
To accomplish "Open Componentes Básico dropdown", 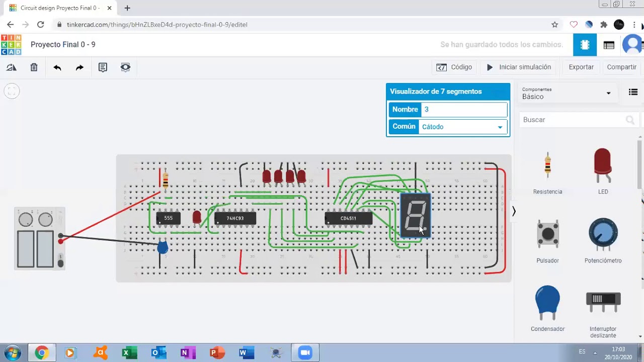I will [x=567, y=93].
